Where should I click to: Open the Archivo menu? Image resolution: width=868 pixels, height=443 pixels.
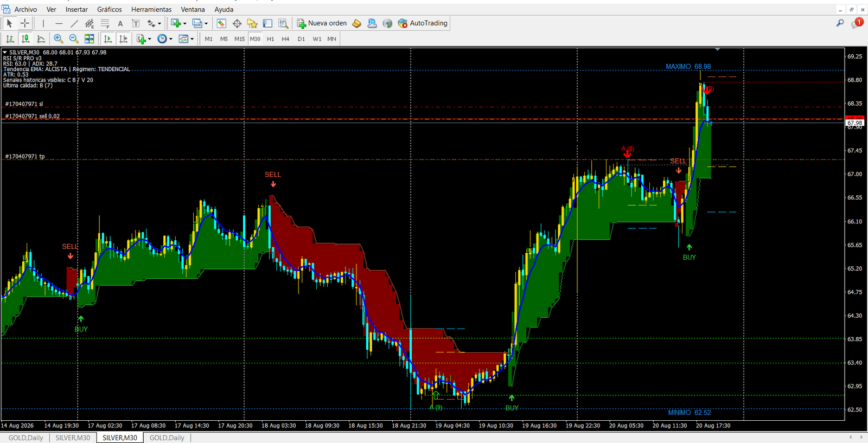[25, 9]
